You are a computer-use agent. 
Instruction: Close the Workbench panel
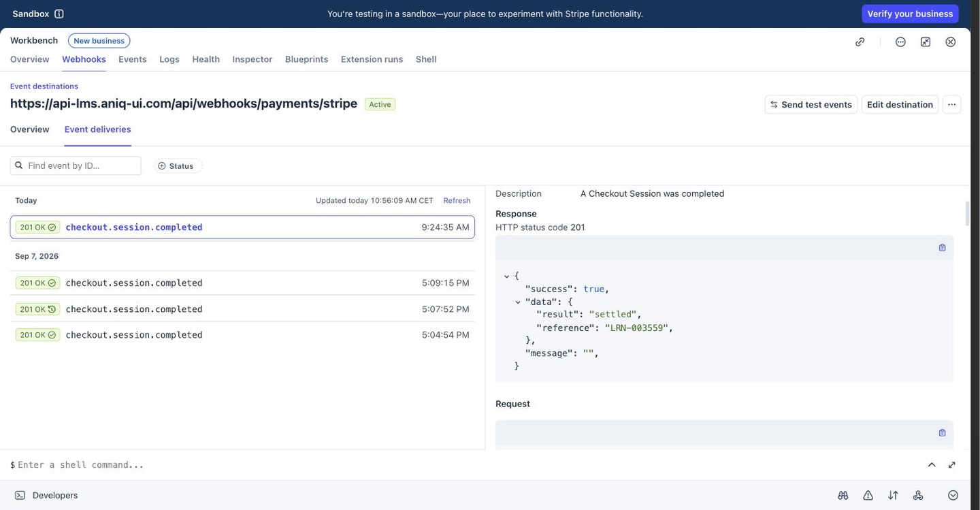tap(951, 42)
